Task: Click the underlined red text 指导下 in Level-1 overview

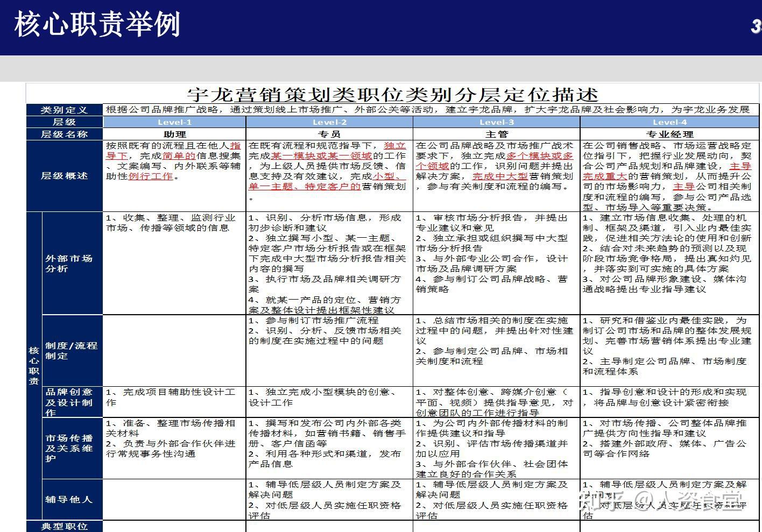Action: 173,151
